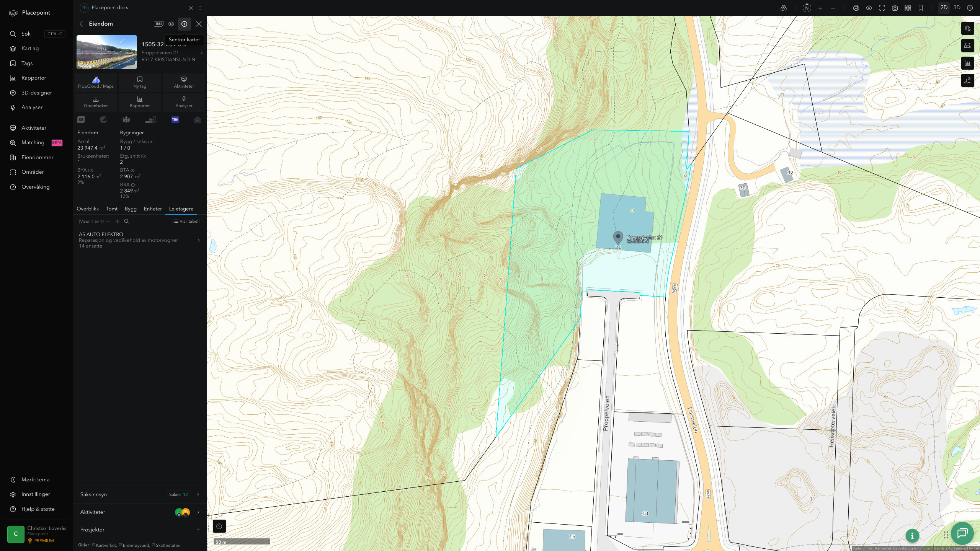
Task: Open the chat bubble widget
Action: (x=962, y=533)
